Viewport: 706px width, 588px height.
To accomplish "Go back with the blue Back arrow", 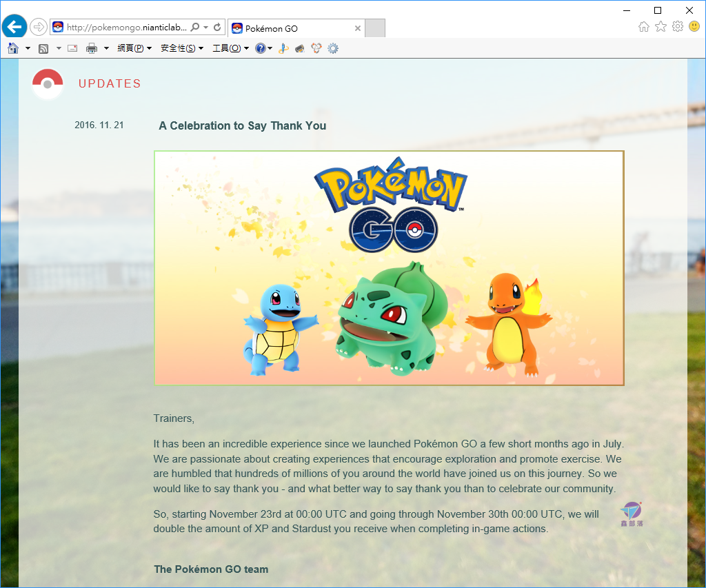I will point(14,27).
